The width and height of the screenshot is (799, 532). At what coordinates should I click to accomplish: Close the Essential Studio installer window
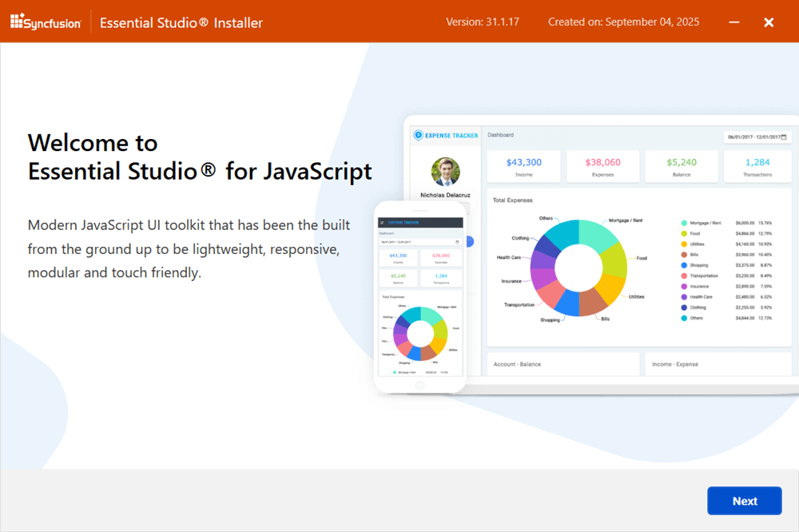pos(769,22)
